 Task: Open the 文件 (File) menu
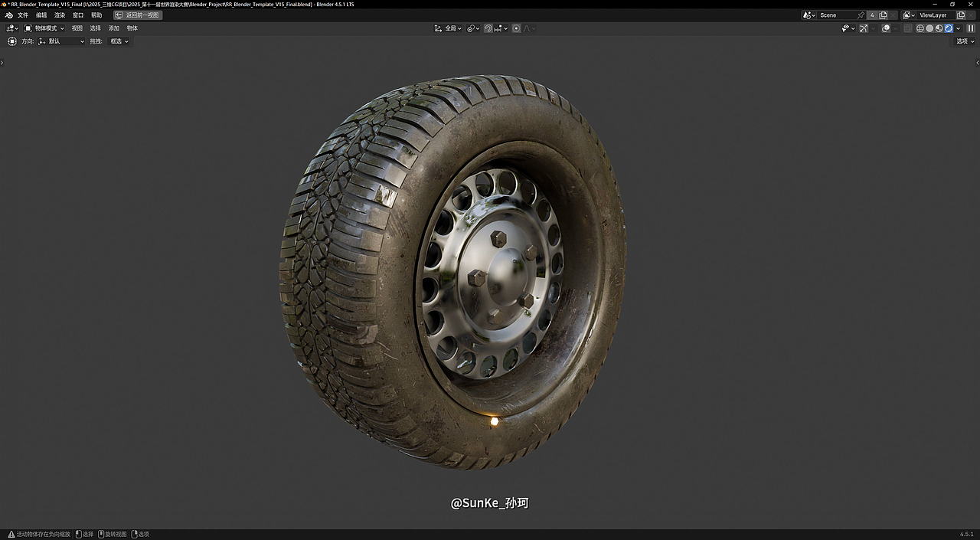coord(23,15)
